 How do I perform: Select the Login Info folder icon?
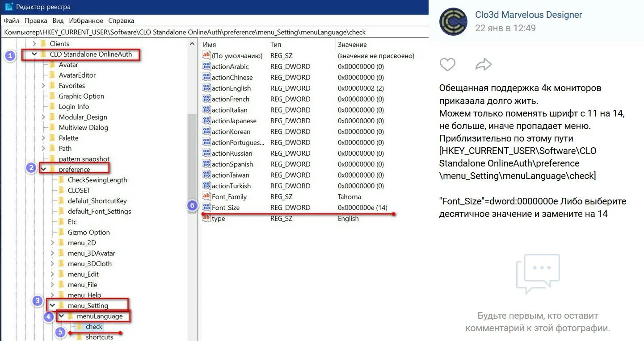coord(52,107)
